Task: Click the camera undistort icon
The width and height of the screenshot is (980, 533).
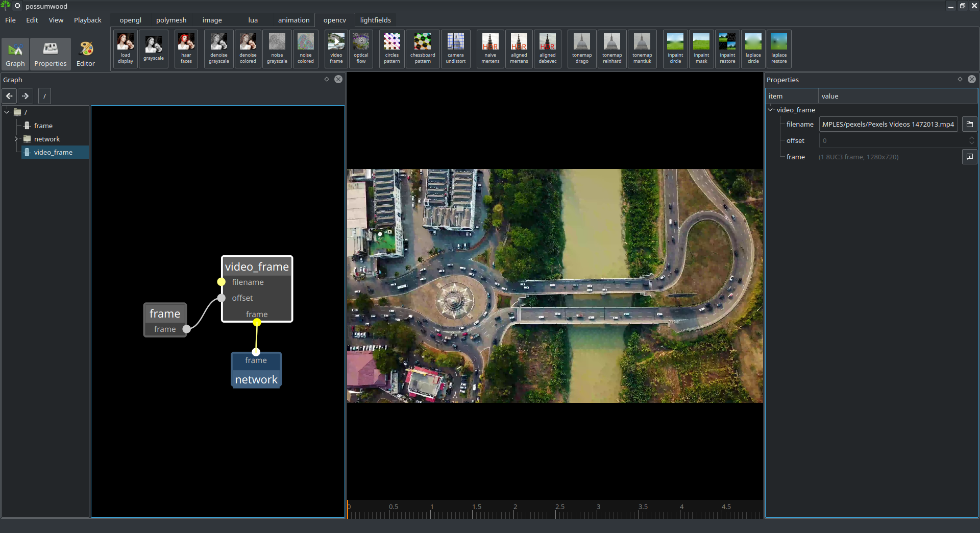Action: (x=455, y=49)
